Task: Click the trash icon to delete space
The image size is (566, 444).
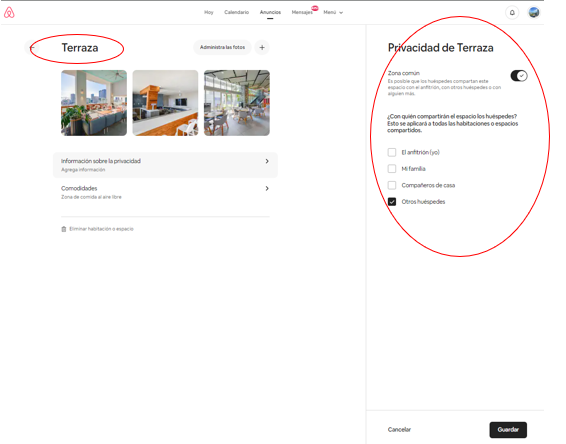Action: [x=64, y=229]
